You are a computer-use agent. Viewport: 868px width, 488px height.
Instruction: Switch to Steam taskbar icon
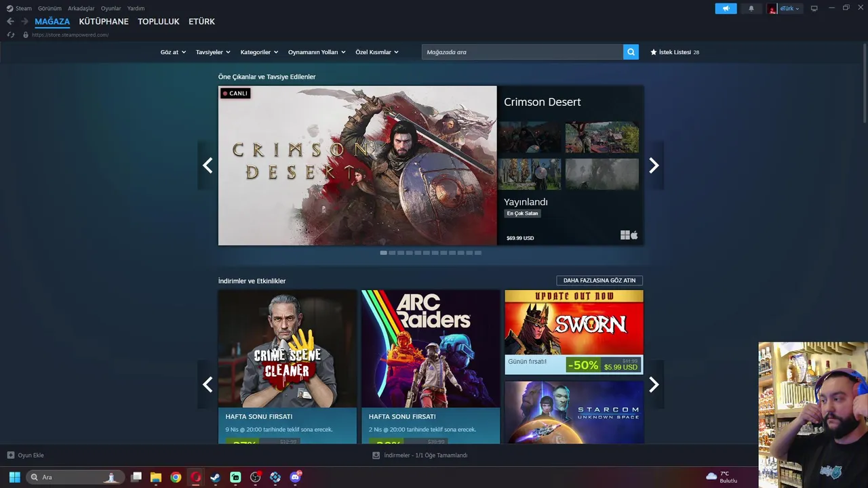click(215, 477)
